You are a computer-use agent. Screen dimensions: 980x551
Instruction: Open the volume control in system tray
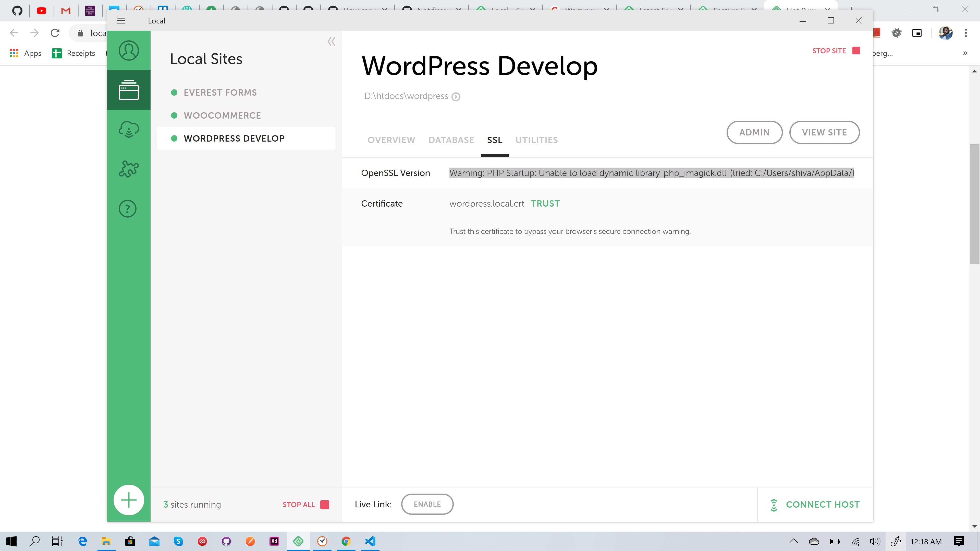pyautogui.click(x=875, y=541)
